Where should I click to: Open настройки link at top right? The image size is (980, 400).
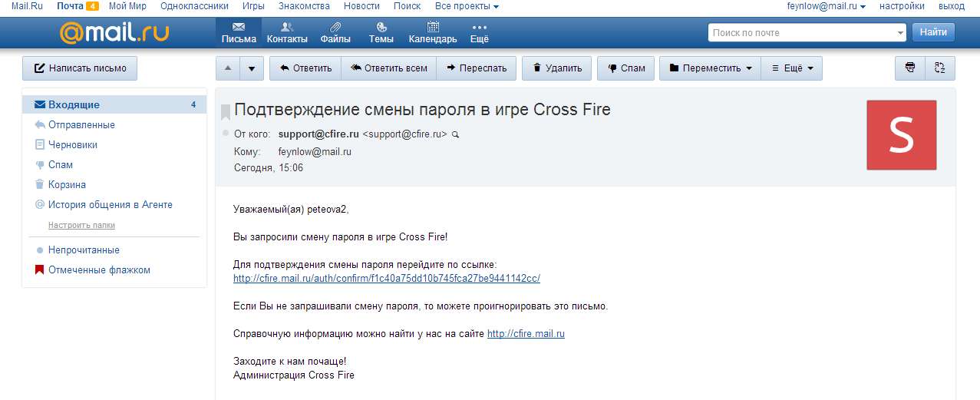tap(902, 6)
